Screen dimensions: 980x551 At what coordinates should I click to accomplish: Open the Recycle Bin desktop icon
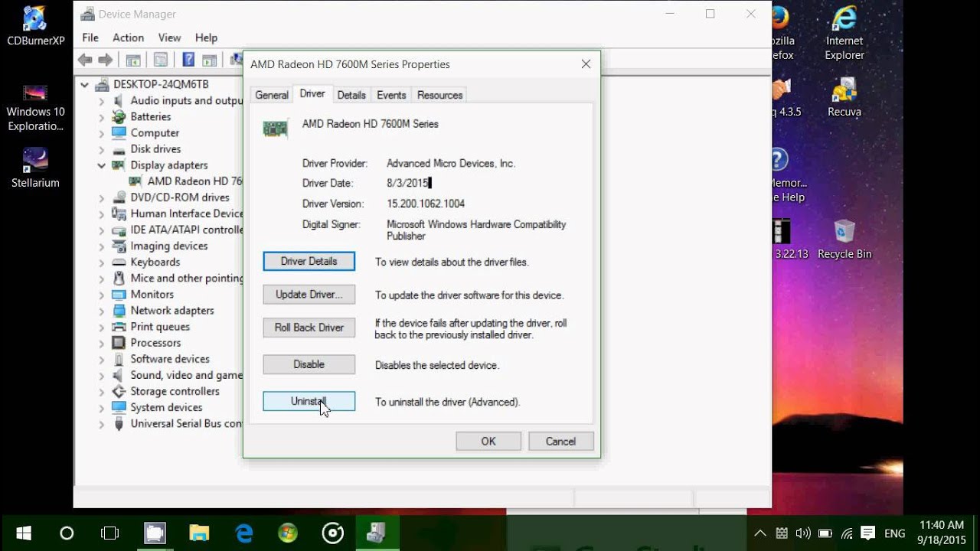click(844, 239)
